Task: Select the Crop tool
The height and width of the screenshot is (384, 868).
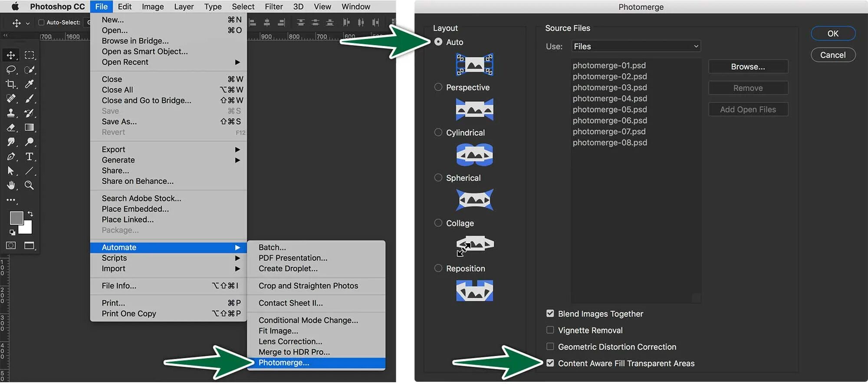Action: coord(11,84)
